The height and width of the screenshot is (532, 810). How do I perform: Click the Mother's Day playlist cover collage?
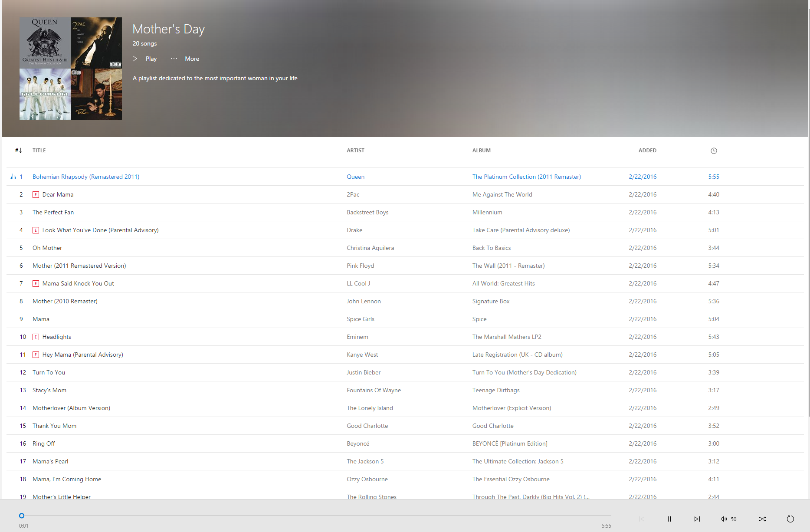pyautogui.click(x=71, y=69)
